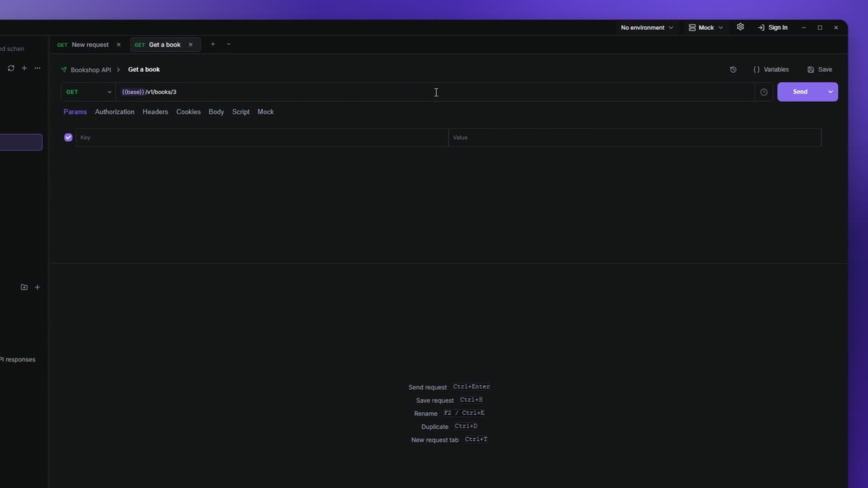This screenshot has height=488, width=868.
Task: Click Bookshop API breadcrumb
Action: pyautogui.click(x=91, y=70)
